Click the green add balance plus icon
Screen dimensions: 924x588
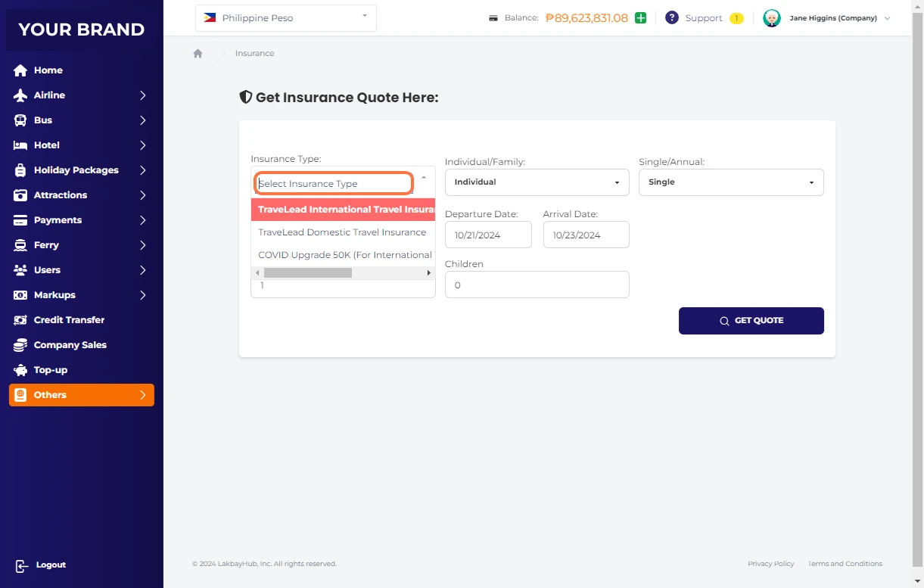(x=640, y=18)
